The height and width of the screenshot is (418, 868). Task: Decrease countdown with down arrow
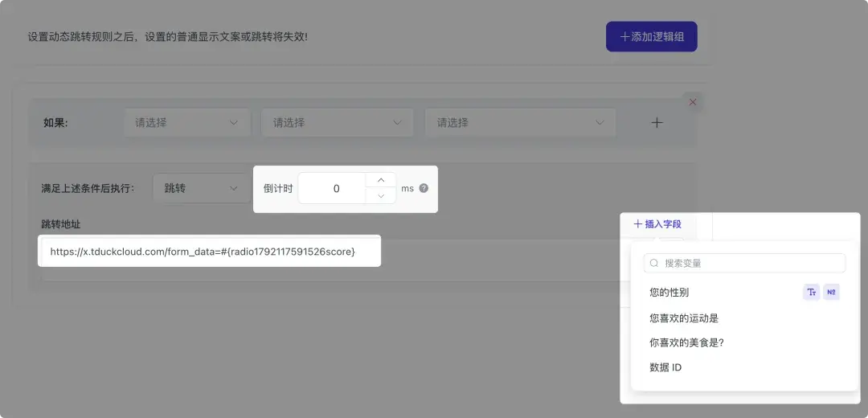[381, 196]
